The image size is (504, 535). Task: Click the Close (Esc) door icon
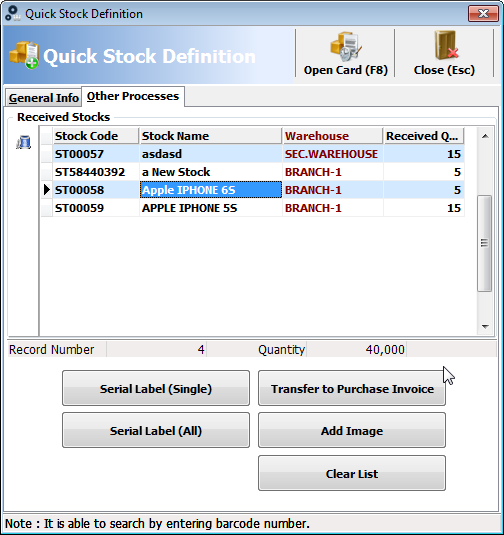tap(446, 45)
